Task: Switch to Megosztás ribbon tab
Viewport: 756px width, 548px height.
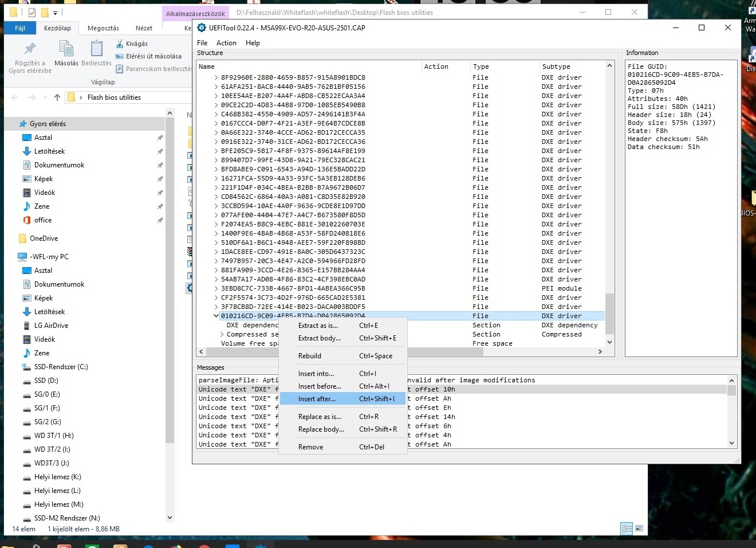Action: click(x=104, y=28)
